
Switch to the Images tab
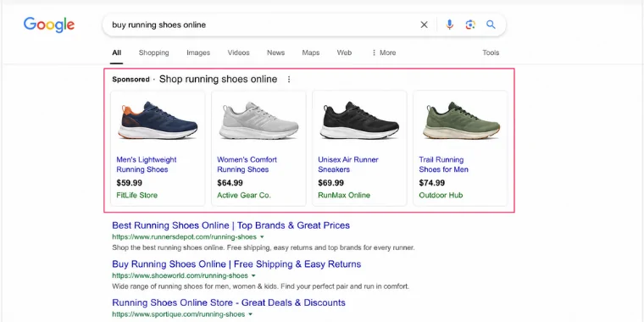click(198, 53)
